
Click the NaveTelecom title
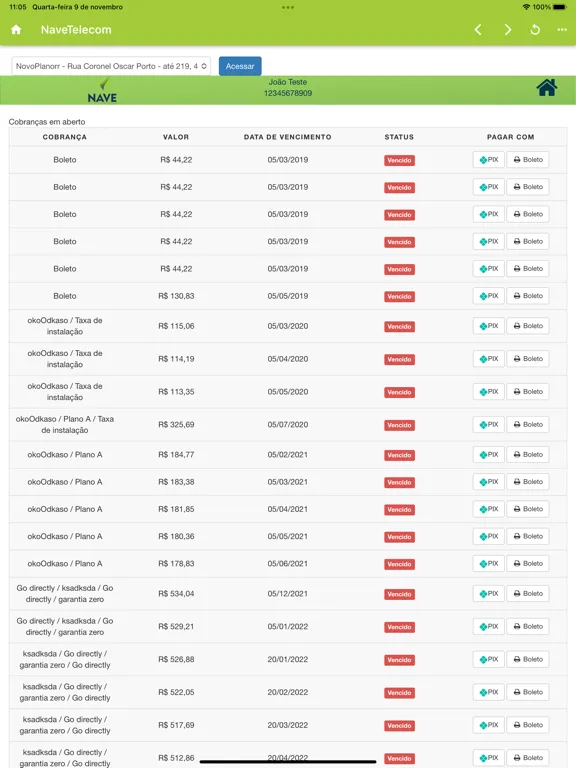[76, 30]
